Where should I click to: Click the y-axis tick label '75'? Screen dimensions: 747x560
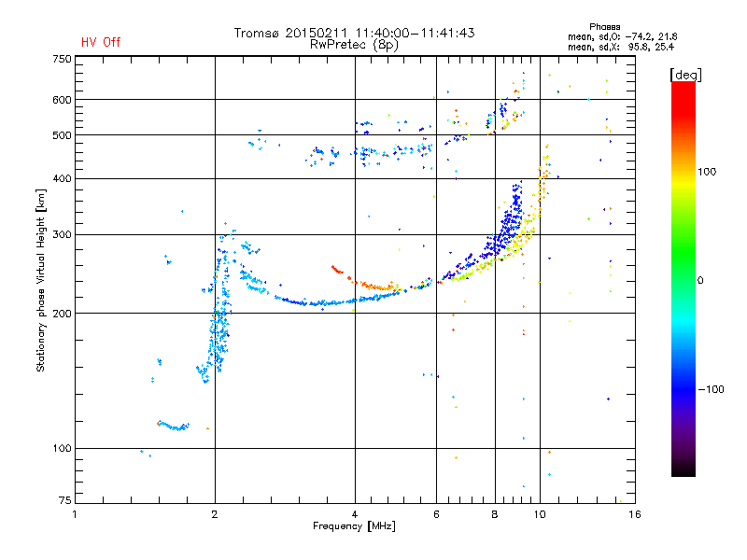coord(65,500)
